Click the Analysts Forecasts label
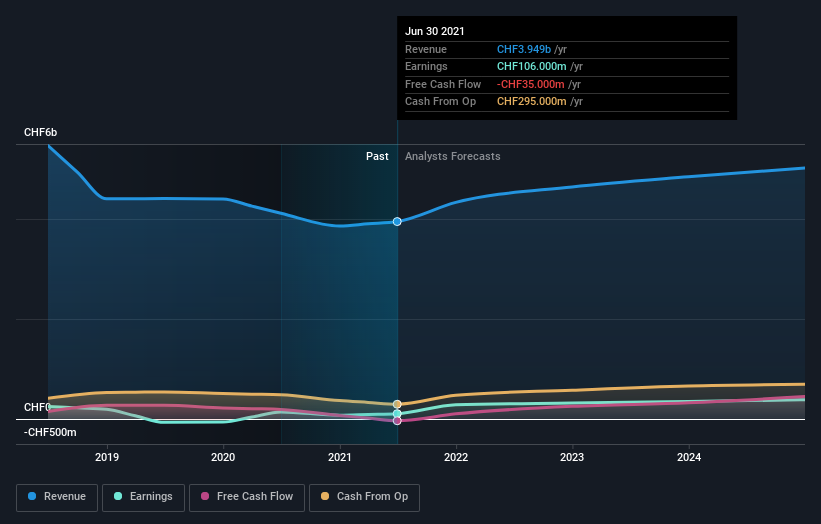This screenshot has width=821, height=524. [452, 156]
